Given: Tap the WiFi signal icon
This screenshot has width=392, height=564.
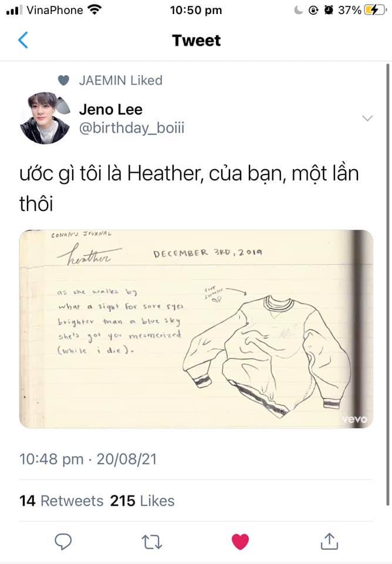Looking at the screenshot, I should point(94,10).
